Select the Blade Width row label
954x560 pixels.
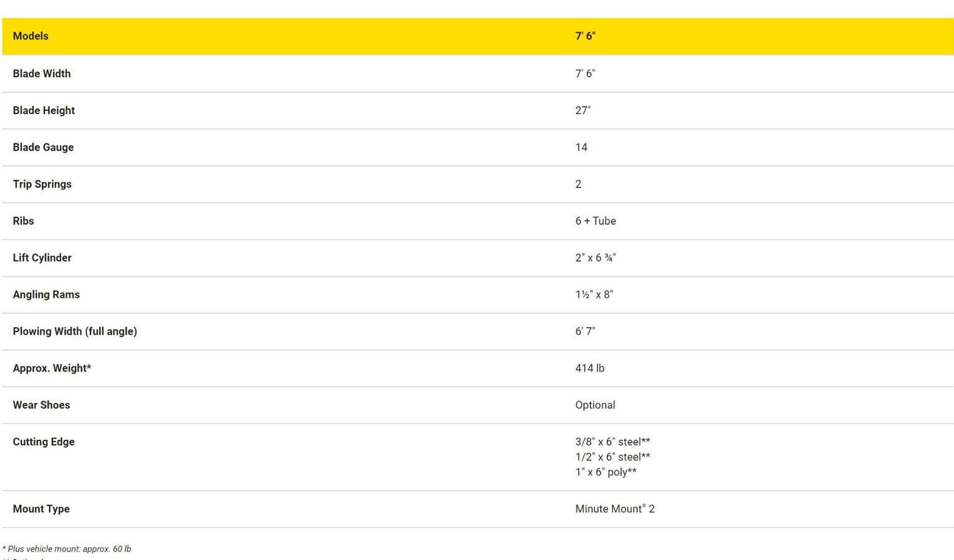pos(42,74)
